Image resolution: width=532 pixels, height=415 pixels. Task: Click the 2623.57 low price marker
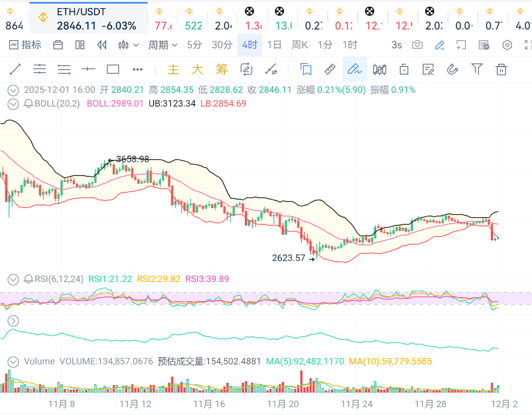point(289,258)
